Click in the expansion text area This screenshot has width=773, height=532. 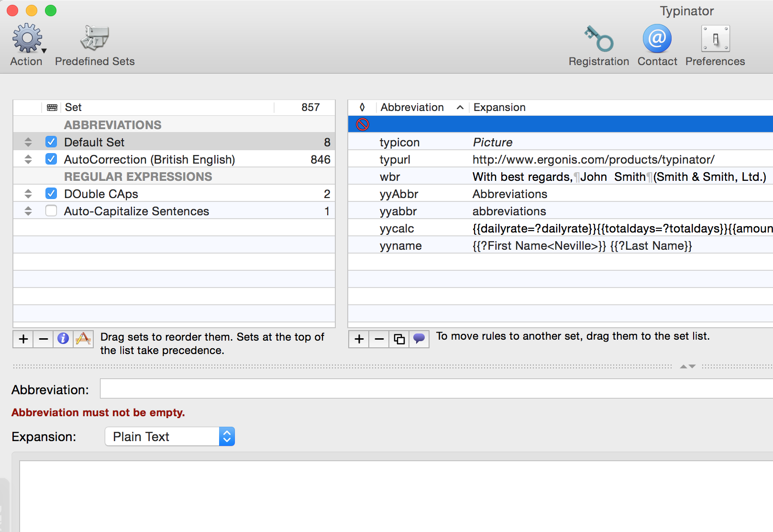(x=396, y=497)
